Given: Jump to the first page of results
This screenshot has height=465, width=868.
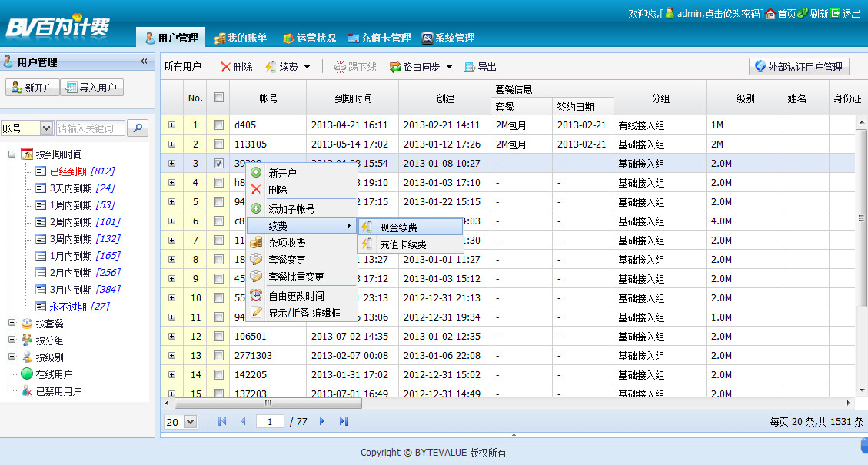Looking at the screenshot, I should coord(222,421).
